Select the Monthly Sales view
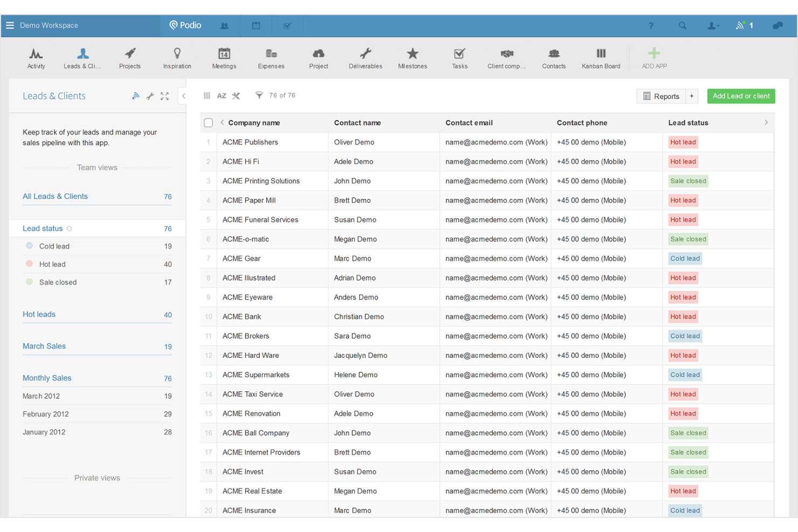The width and height of the screenshot is (798, 532). click(x=98, y=378)
